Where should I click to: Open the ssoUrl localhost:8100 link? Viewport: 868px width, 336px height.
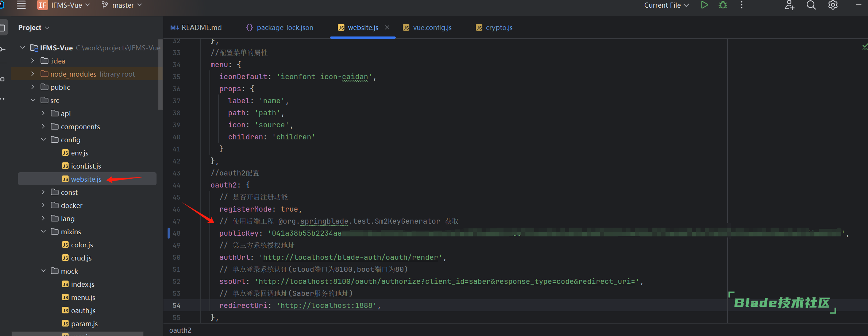click(x=447, y=281)
